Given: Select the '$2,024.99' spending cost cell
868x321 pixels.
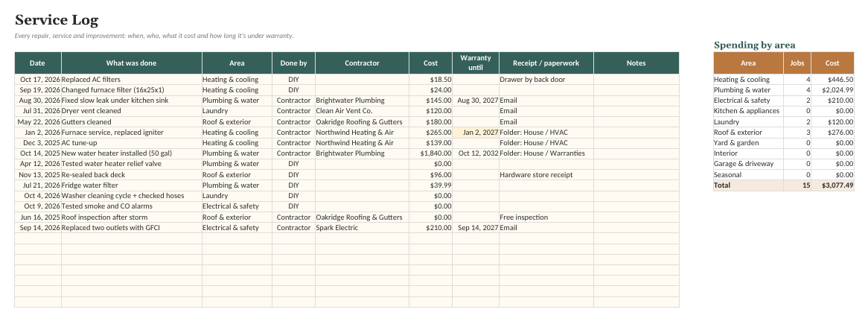Looking at the screenshot, I should (832, 90).
